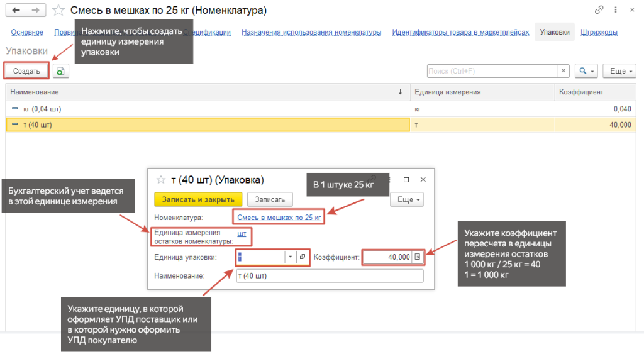Click the Создать button

[26, 71]
